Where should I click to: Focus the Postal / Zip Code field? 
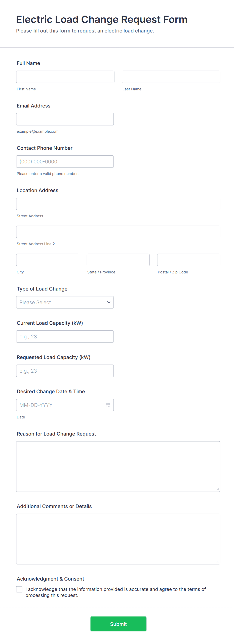click(x=188, y=260)
